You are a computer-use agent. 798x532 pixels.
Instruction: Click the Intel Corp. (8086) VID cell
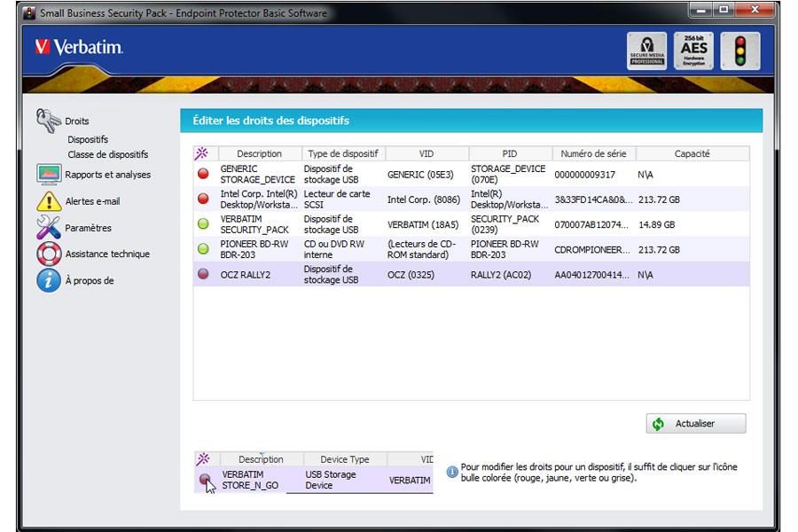[424, 199]
